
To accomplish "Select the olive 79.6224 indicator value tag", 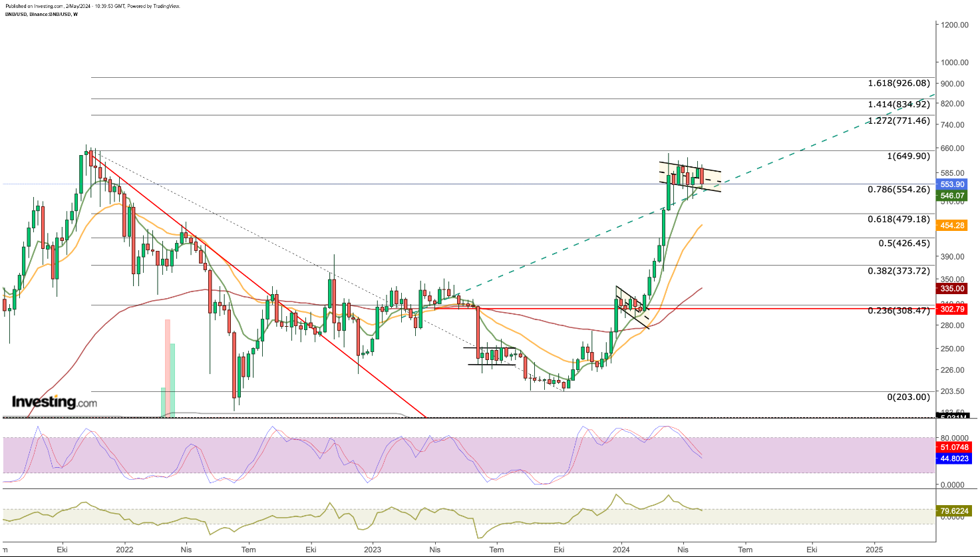I will [954, 511].
